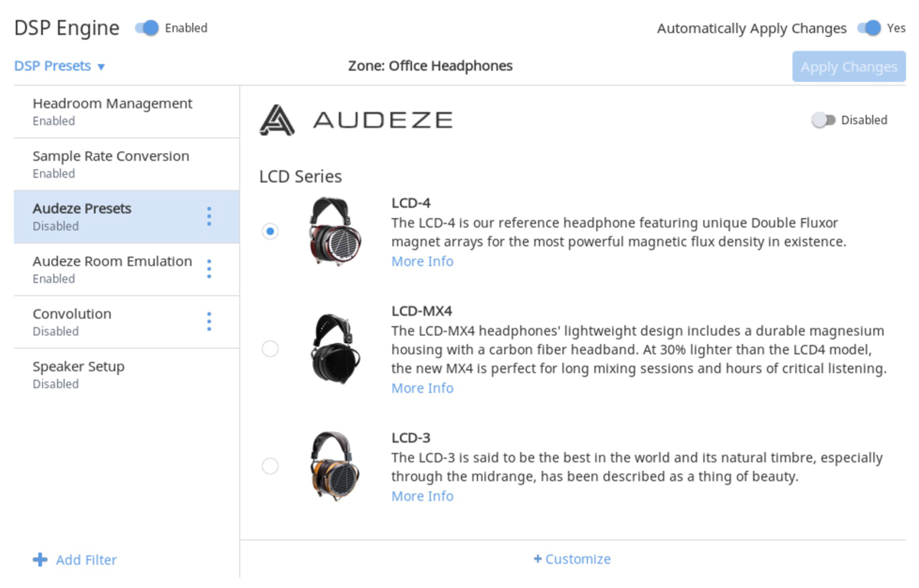Open Speaker Setup filter settings
Image resolution: width=919 pixels, height=588 pixels.
79,374
